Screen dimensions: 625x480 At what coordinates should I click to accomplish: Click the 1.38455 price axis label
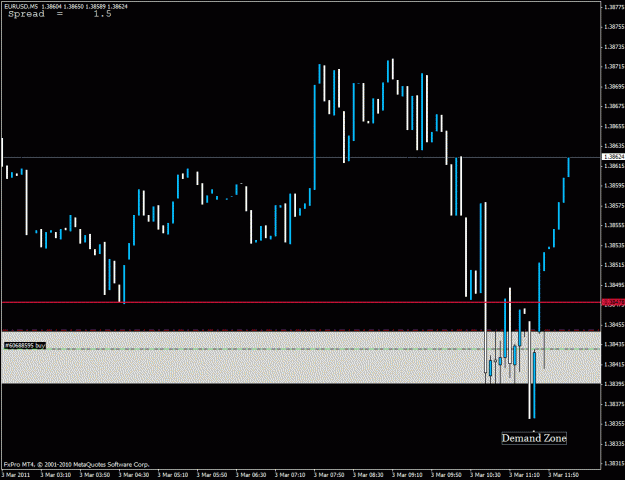click(614, 325)
